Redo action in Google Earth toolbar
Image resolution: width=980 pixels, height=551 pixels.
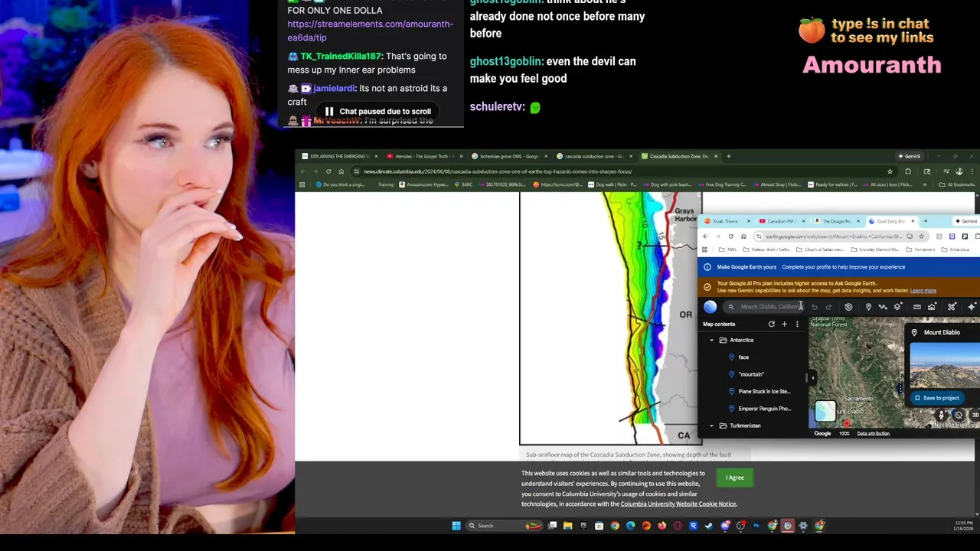828,307
